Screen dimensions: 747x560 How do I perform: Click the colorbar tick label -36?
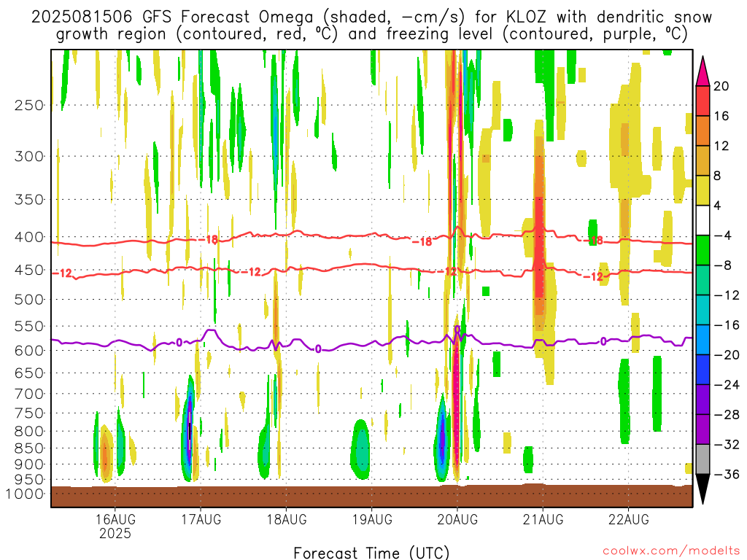[727, 474]
